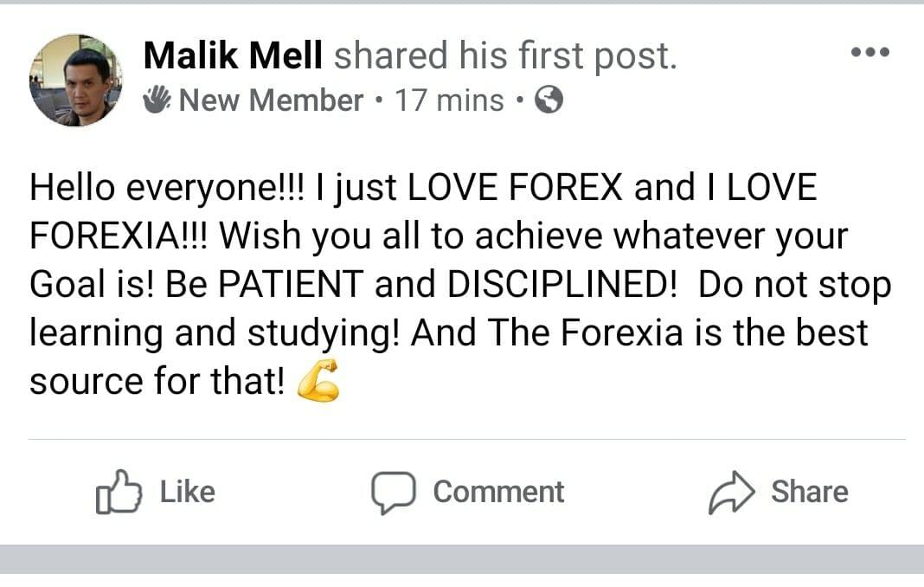Image resolution: width=924 pixels, height=587 pixels.
Task: Open the three-dot post options menu
Action: (870, 52)
